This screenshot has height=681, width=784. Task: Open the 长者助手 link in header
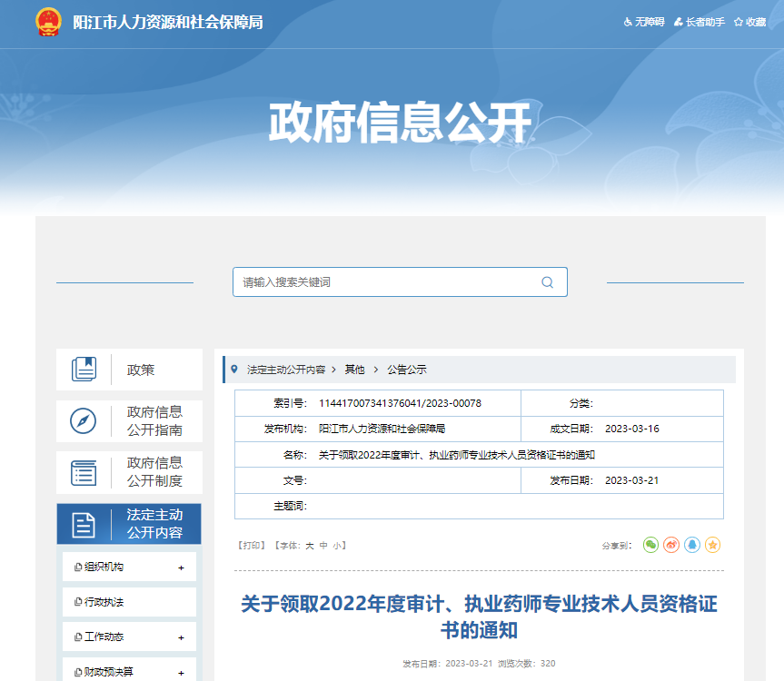[x=700, y=22]
